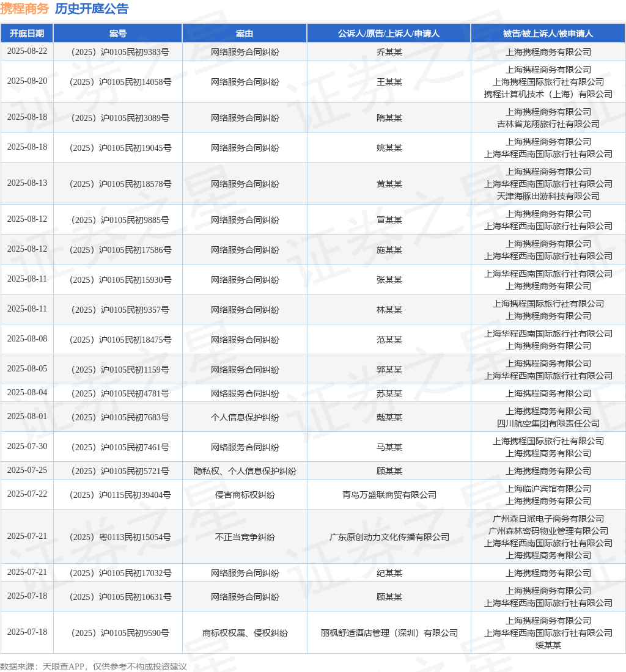Click defendant 上海临沪宾馆有限公司
The width and height of the screenshot is (626, 672).
point(548,489)
